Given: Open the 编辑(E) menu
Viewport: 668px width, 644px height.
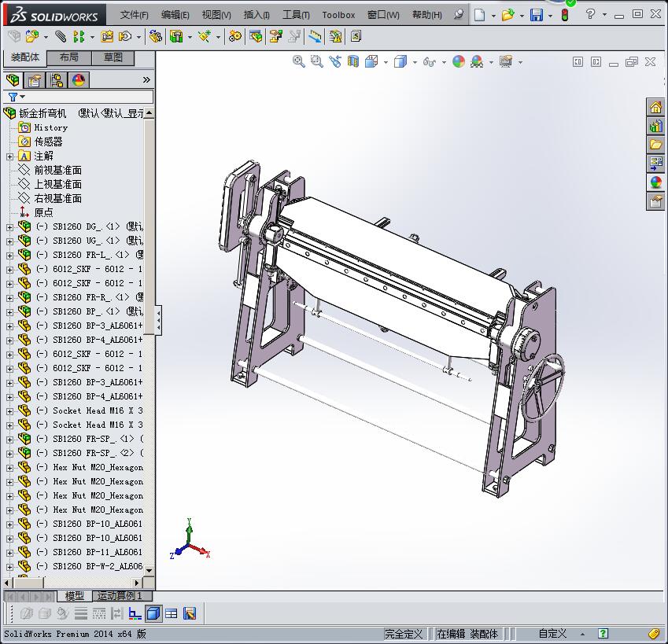Looking at the screenshot, I should click(175, 15).
